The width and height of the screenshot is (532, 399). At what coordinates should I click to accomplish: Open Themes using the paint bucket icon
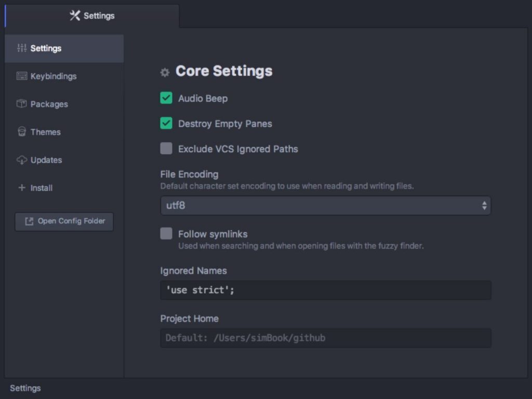click(21, 132)
